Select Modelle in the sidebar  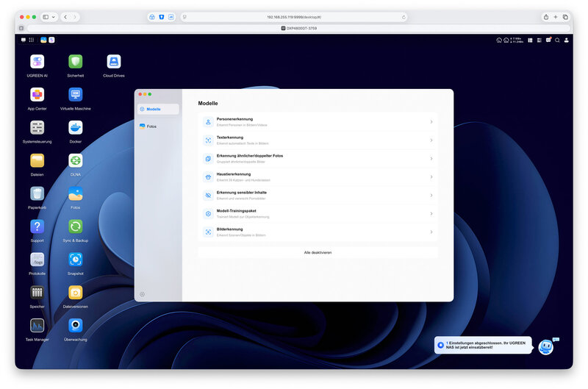[158, 109]
